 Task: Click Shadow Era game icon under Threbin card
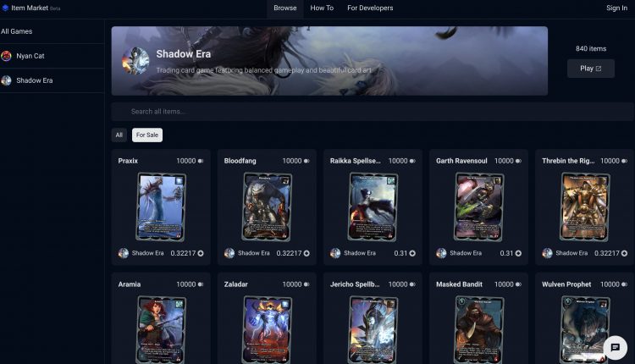coord(547,253)
